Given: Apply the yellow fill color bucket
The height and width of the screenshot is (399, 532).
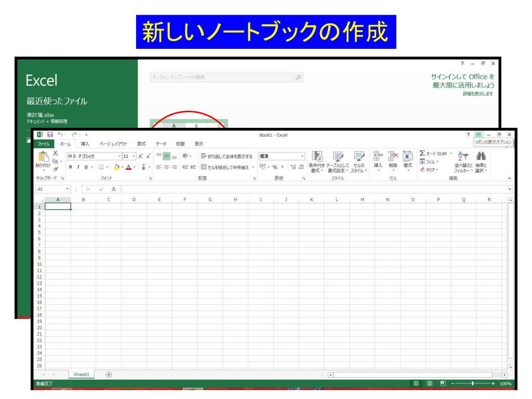Looking at the screenshot, I should point(117,167).
